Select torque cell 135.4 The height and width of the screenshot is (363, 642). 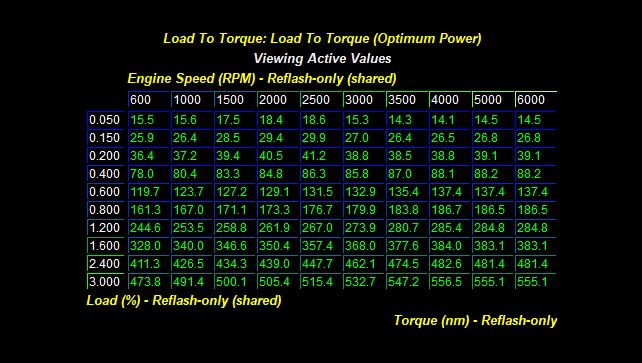pos(407,192)
